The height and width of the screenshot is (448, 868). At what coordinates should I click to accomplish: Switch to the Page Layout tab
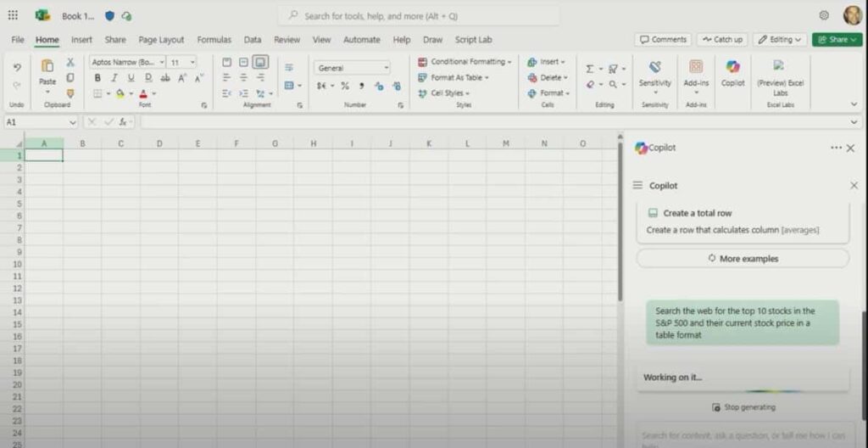tap(161, 39)
